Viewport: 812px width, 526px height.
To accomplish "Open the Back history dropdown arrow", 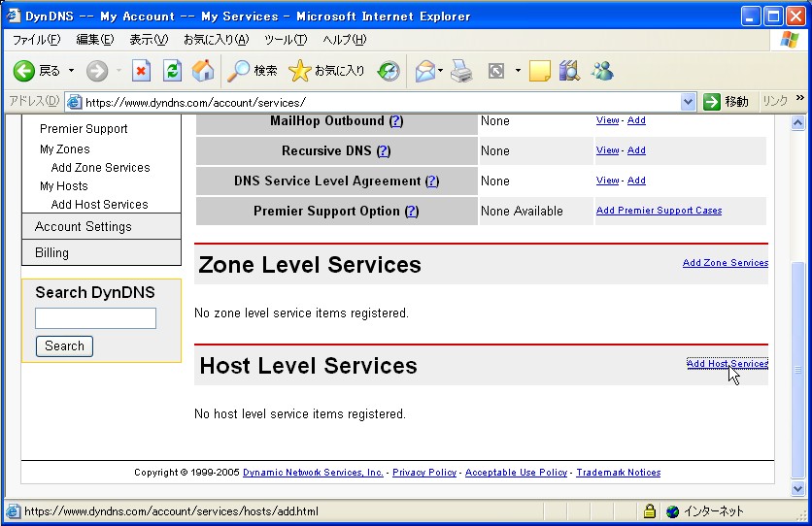I will click(72, 71).
